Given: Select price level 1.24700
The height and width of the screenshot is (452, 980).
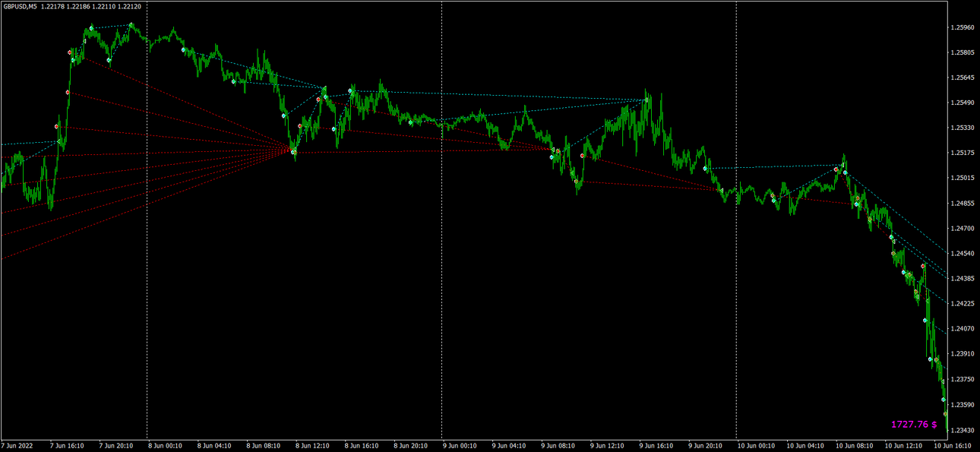Looking at the screenshot, I should click(x=963, y=229).
